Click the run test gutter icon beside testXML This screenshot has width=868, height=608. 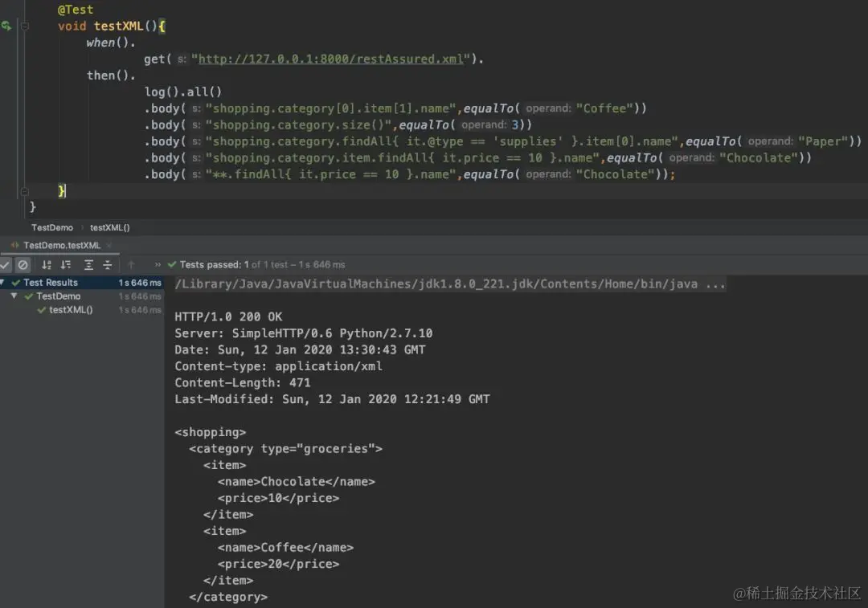pyautogui.click(x=6, y=26)
